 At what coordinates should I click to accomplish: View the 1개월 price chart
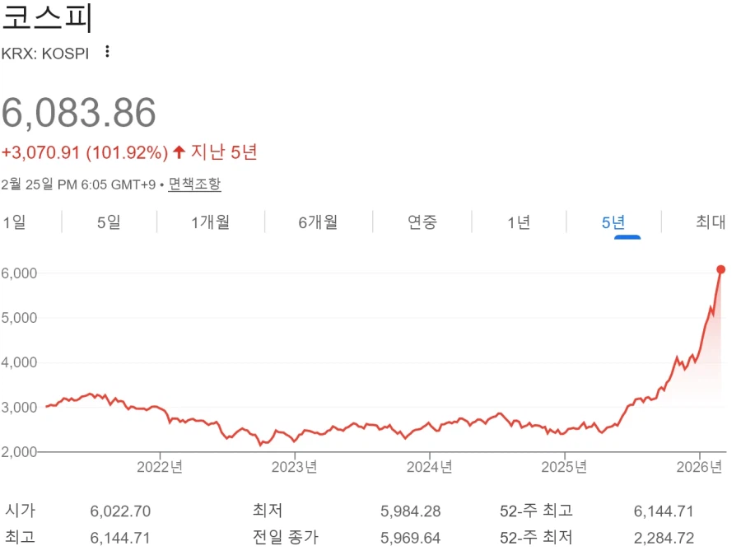click(211, 222)
